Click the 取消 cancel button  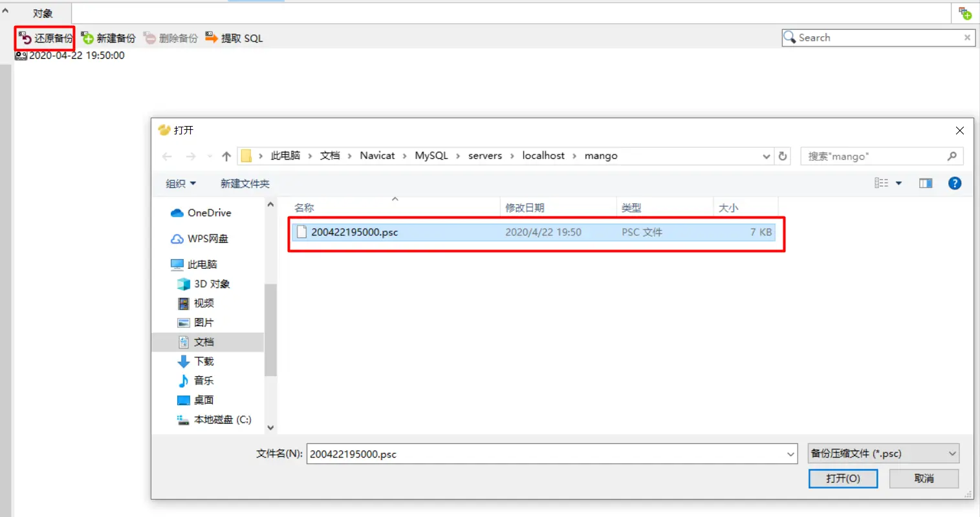pyautogui.click(x=924, y=478)
